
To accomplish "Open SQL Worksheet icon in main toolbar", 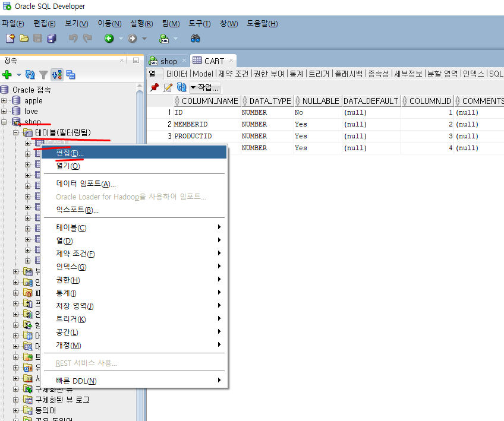I will click(x=164, y=39).
